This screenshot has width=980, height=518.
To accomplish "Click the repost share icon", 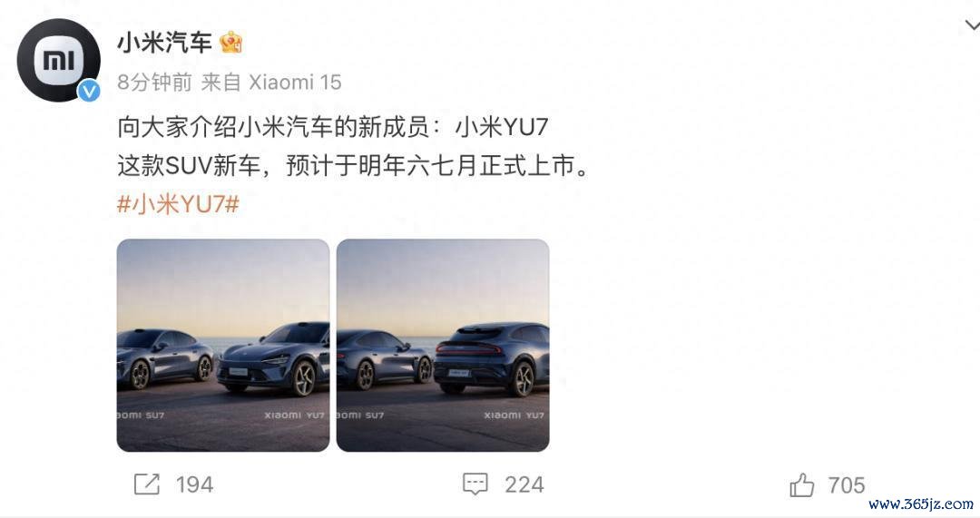I will click(x=147, y=484).
